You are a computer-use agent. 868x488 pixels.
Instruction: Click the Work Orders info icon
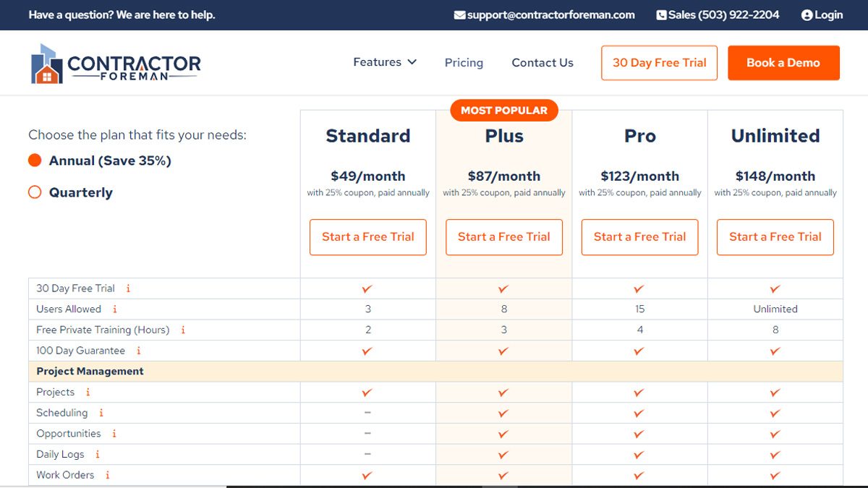tap(107, 475)
